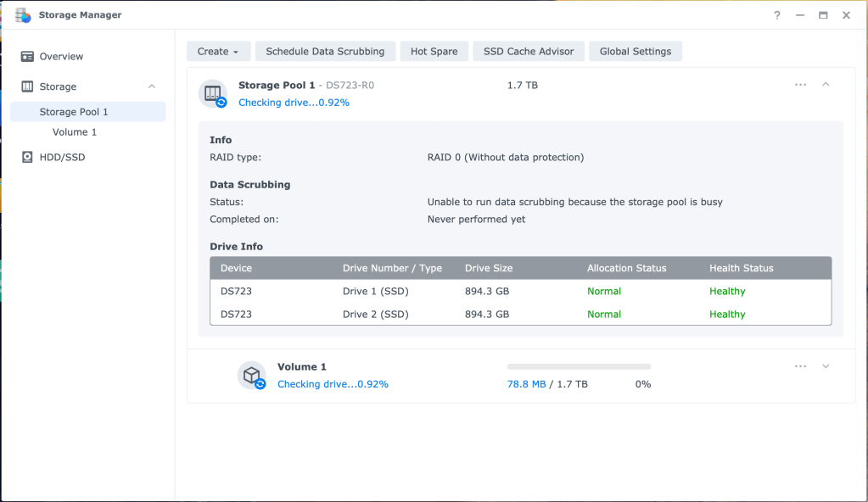
Task: Select Storage Pool 1 in the sidebar
Action: click(x=74, y=112)
